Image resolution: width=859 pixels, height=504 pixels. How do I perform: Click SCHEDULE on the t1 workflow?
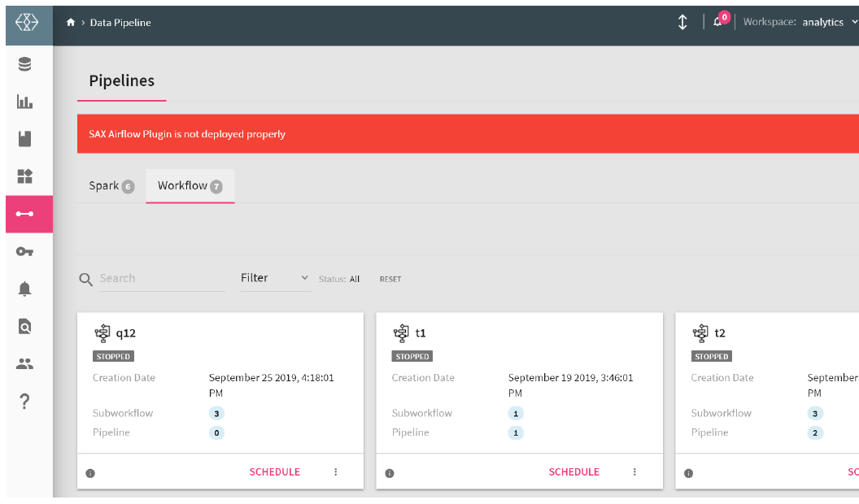point(573,471)
